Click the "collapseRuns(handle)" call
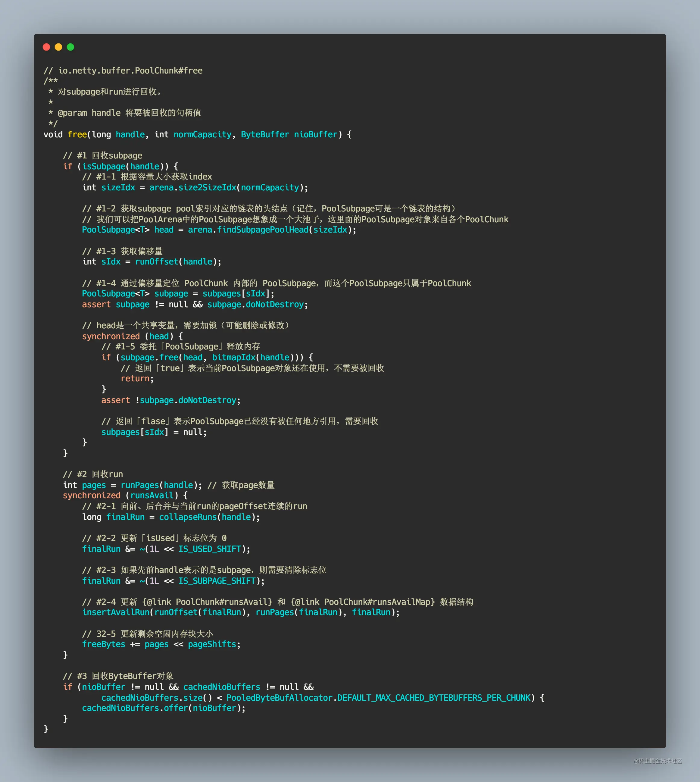Image resolution: width=700 pixels, height=782 pixels. pyautogui.click(x=207, y=517)
